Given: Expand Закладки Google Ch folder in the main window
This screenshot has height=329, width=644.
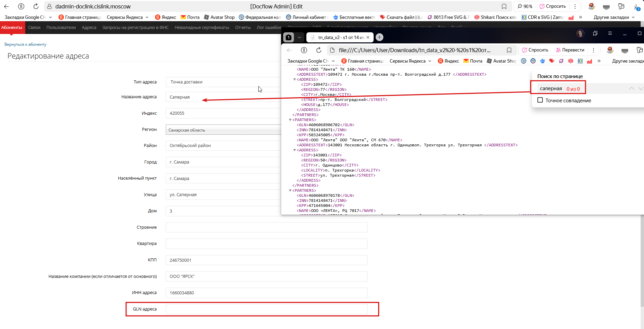Looking at the screenshot, I should (28, 17).
